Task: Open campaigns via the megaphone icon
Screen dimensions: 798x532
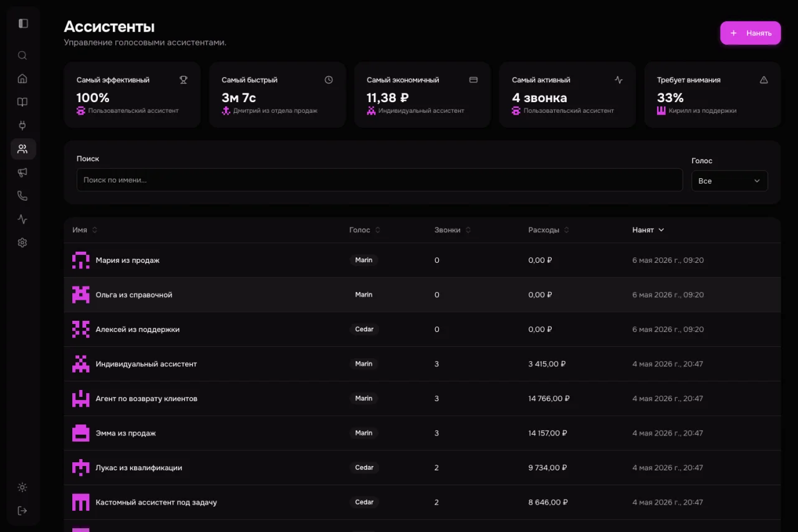Action: point(22,173)
